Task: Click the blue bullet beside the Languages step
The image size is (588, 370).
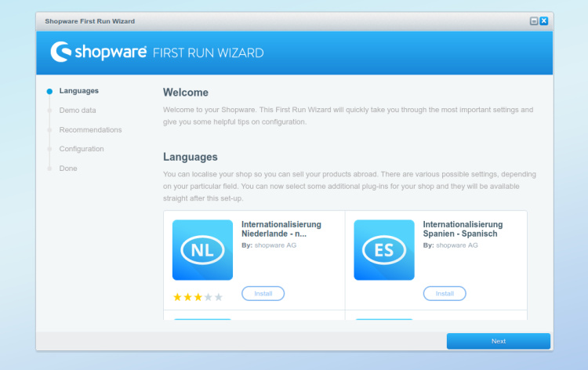Action: [x=49, y=92]
